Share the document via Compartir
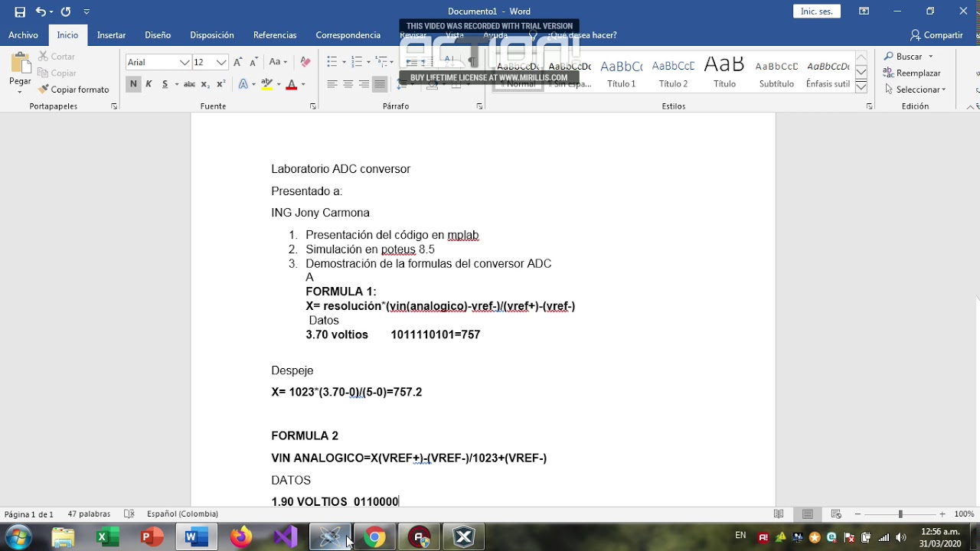 pyautogui.click(x=936, y=35)
